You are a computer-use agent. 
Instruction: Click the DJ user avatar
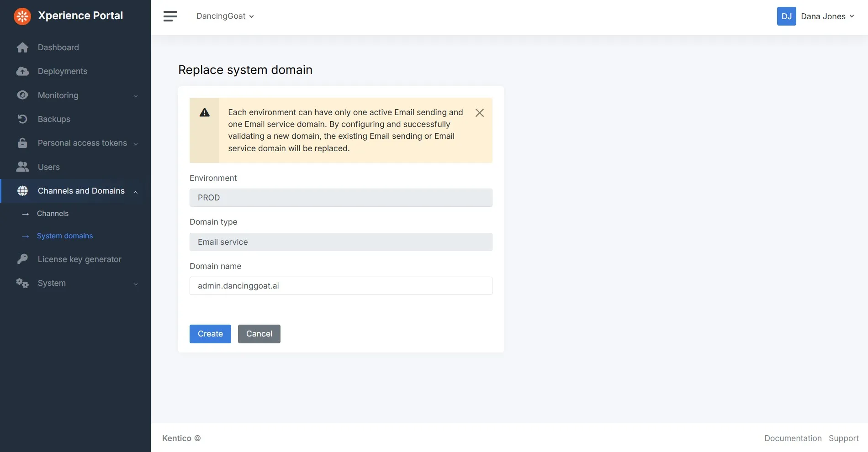pyautogui.click(x=786, y=16)
